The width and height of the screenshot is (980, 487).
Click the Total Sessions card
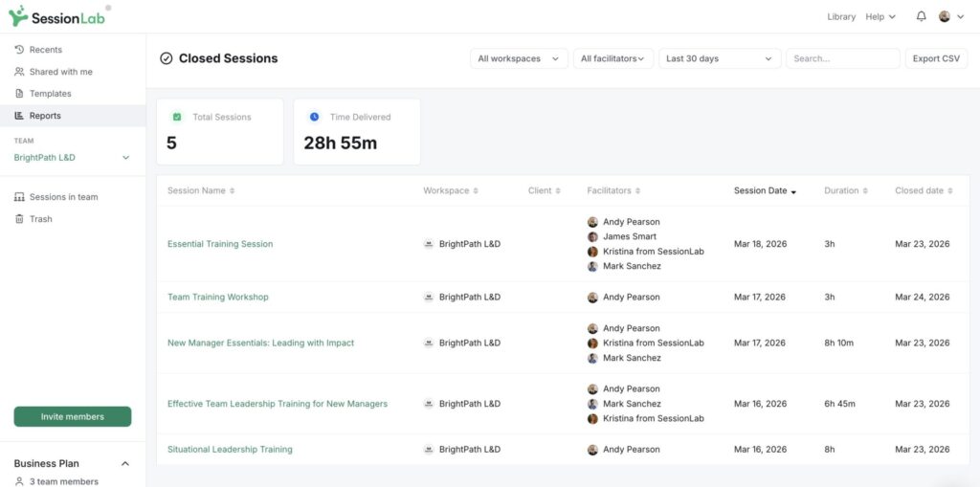pos(220,132)
